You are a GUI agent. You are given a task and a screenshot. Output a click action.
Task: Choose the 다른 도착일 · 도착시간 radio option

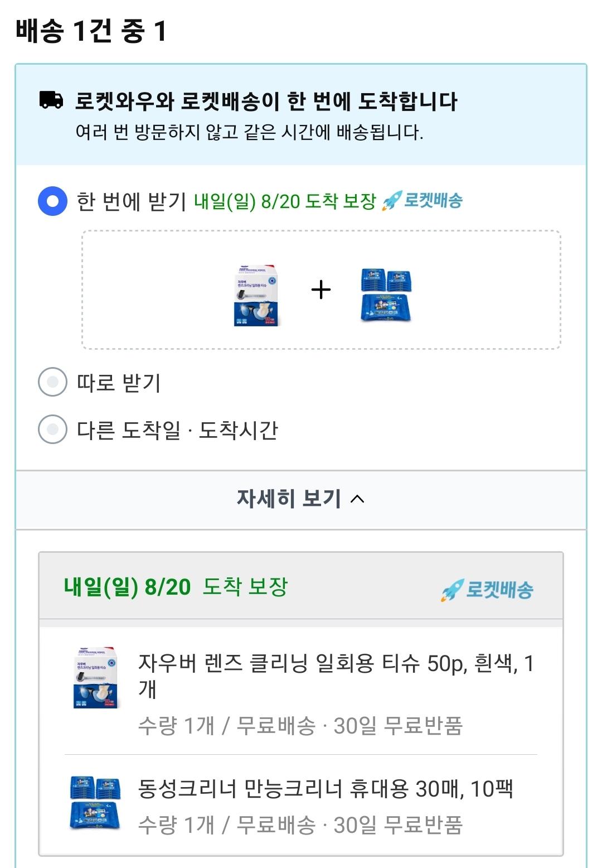pos(53,430)
